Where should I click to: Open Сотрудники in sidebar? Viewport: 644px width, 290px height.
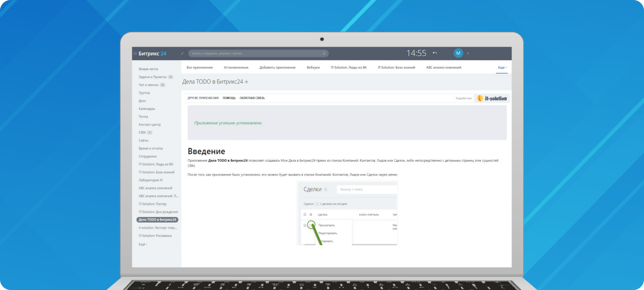(148, 157)
